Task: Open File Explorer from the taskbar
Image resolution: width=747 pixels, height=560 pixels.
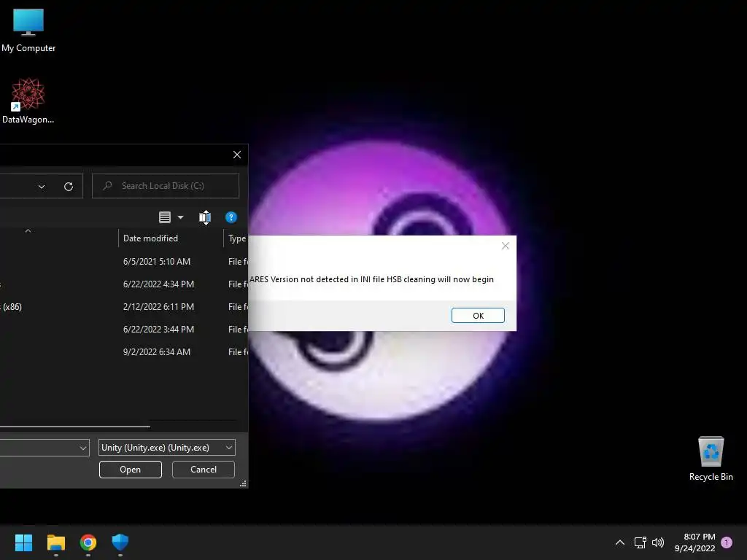Action: (x=55, y=542)
